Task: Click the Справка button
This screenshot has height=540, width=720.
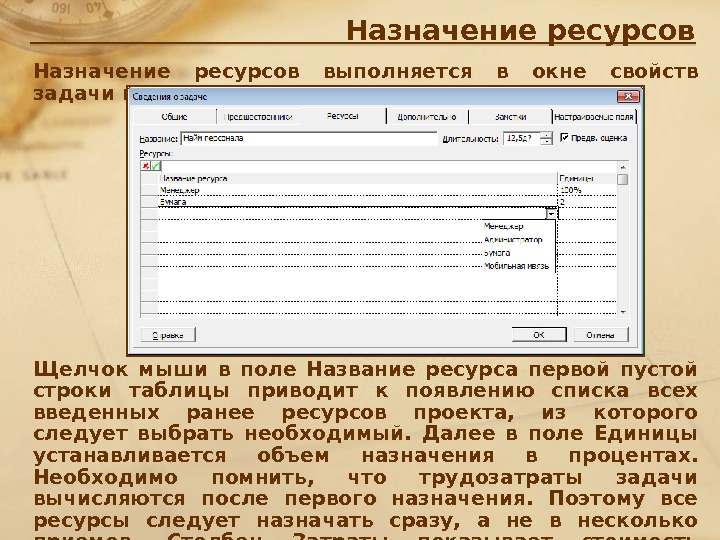Action: click(x=168, y=335)
